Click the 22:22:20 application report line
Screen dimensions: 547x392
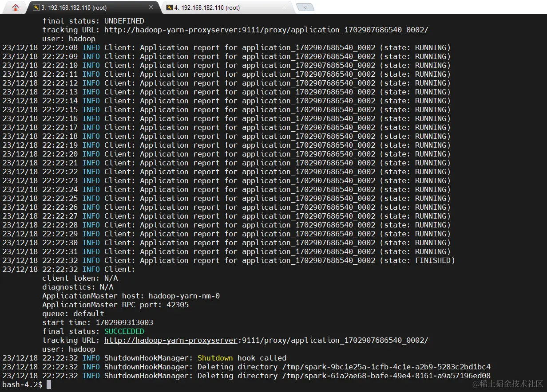[x=226, y=154]
